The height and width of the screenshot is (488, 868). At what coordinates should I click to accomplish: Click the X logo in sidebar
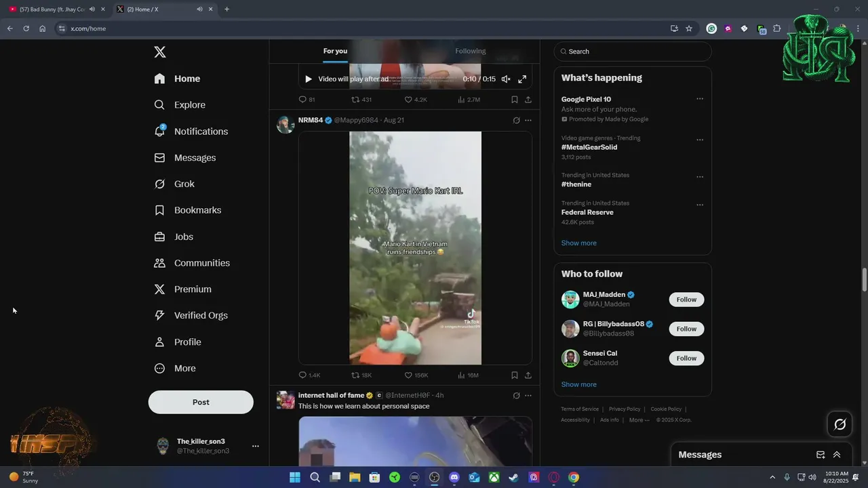point(159,52)
